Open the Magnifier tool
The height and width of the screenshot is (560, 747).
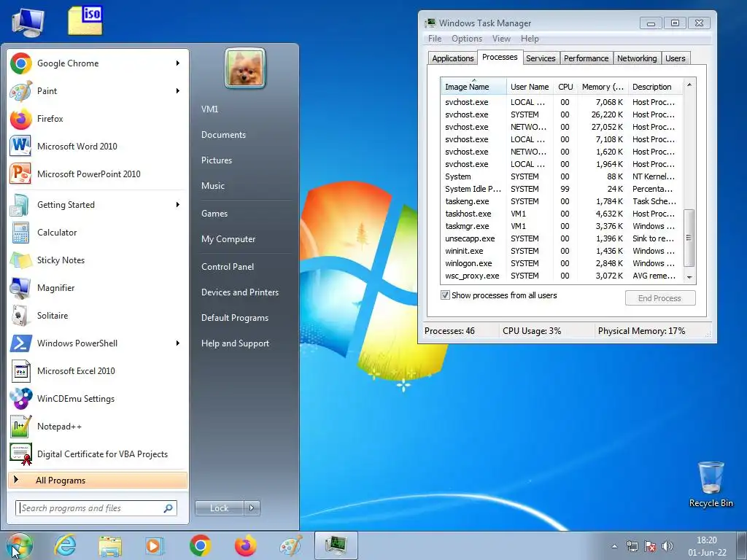pyautogui.click(x=98, y=287)
